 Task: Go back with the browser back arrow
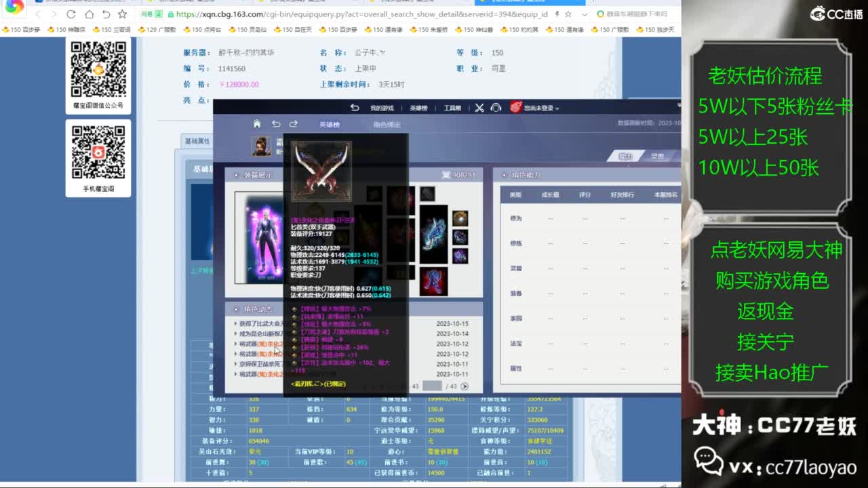[x=37, y=14]
